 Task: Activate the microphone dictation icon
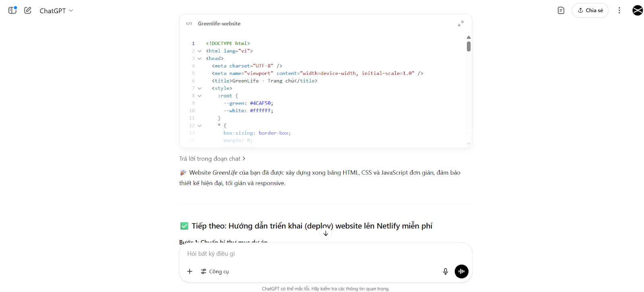[x=446, y=271]
